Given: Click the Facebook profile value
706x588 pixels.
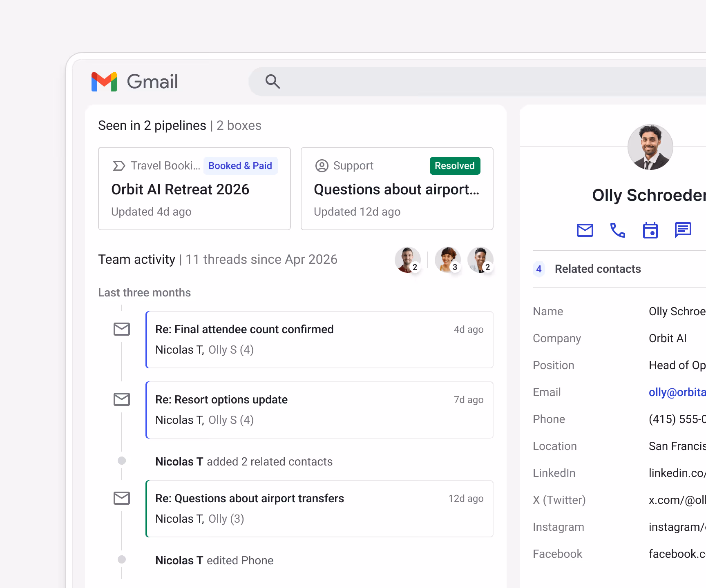Looking at the screenshot, I should 677,554.
